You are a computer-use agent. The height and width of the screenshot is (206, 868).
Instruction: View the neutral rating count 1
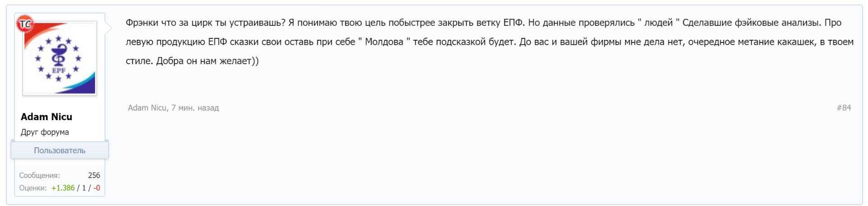(84, 188)
